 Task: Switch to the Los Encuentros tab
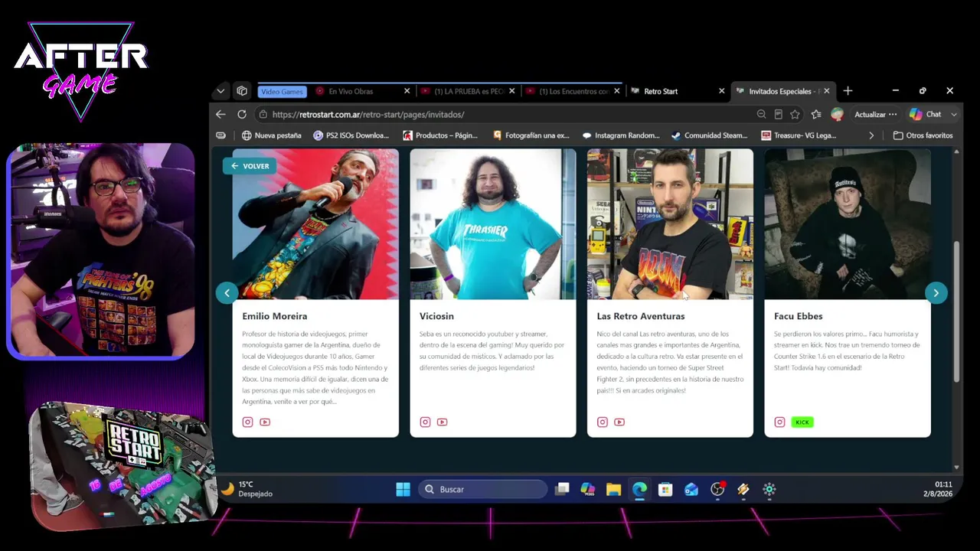pyautogui.click(x=574, y=91)
